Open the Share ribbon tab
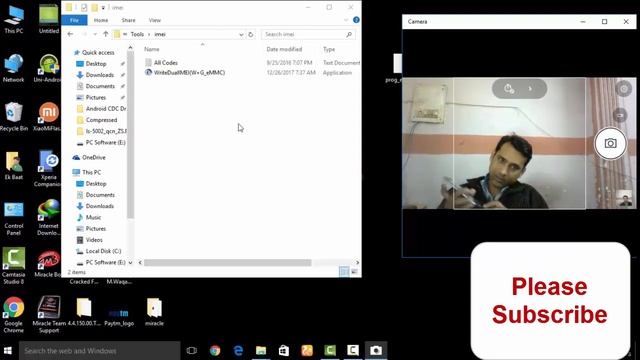The image size is (640, 360). (128, 20)
